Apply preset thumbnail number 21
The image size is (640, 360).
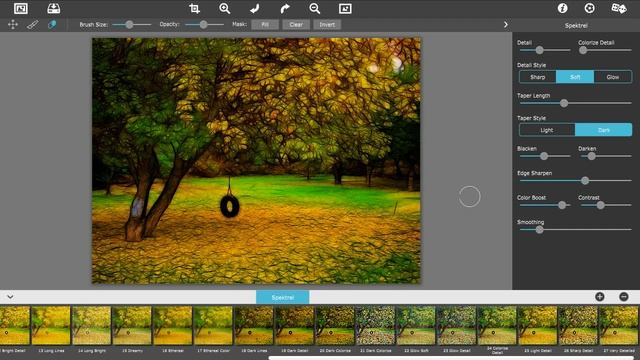[x=376, y=326]
